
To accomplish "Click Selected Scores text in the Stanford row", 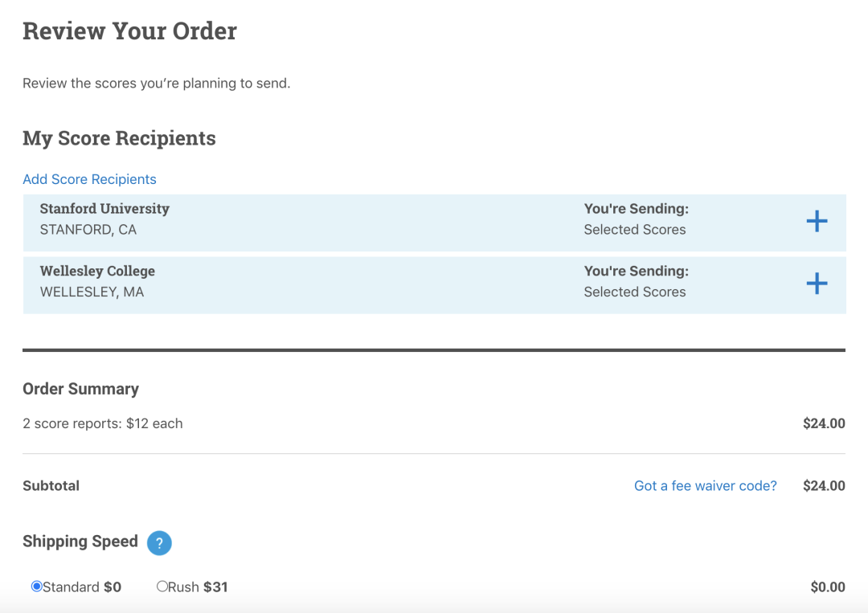I will pos(634,230).
